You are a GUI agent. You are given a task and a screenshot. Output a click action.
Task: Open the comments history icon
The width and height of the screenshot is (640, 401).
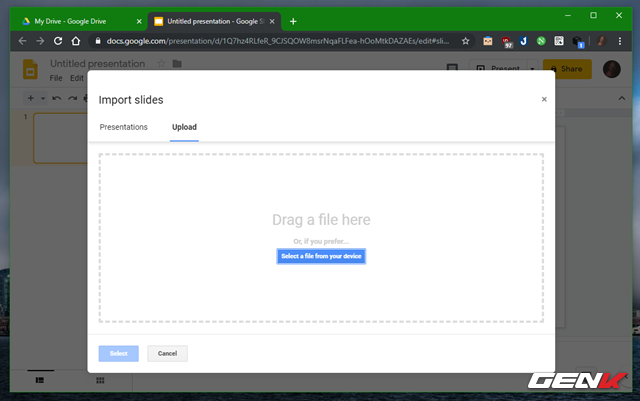pyautogui.click(x=452, y=67)
